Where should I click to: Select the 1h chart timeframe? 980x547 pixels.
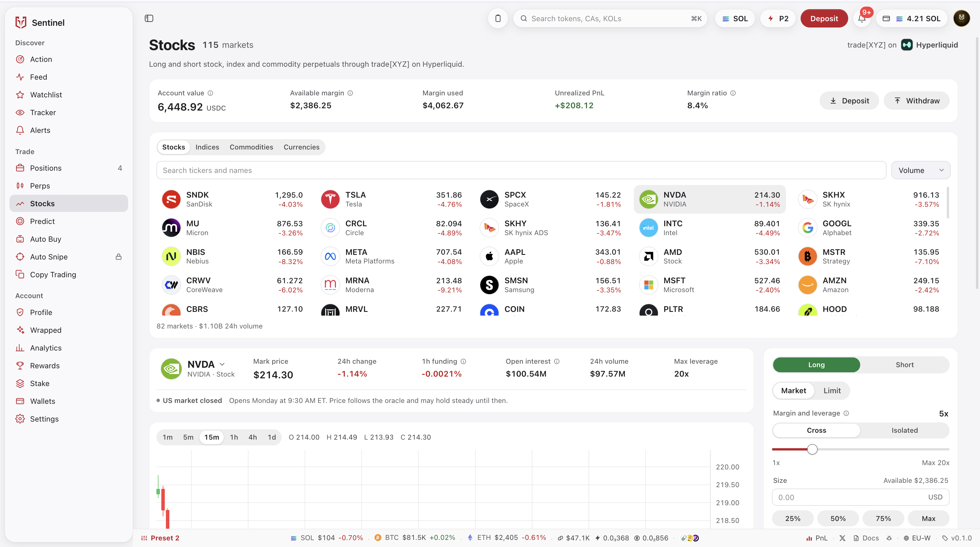click(x=234, y=438)
